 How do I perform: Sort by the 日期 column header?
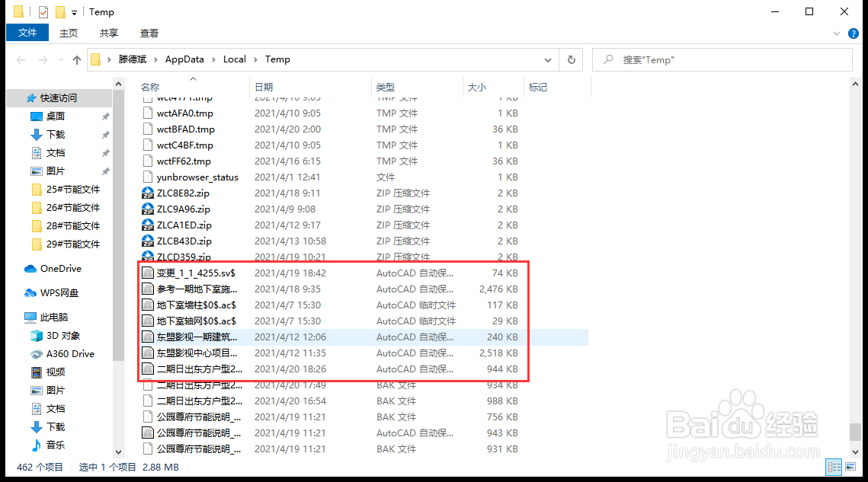(264, 87)
